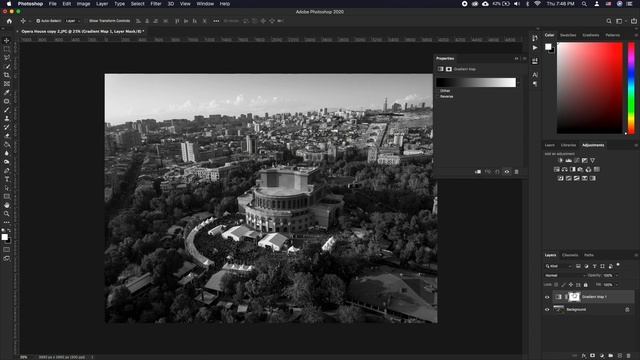This screenshot has height=360, width=640.
Task: Add a layer mask from Layers panel bottom
Action: [593, 356]
